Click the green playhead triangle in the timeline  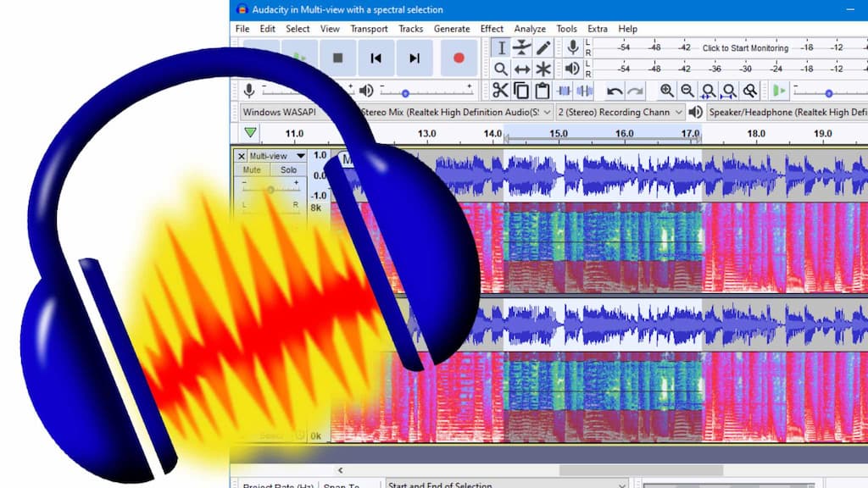pyautogui.click(x=250, y=132)
